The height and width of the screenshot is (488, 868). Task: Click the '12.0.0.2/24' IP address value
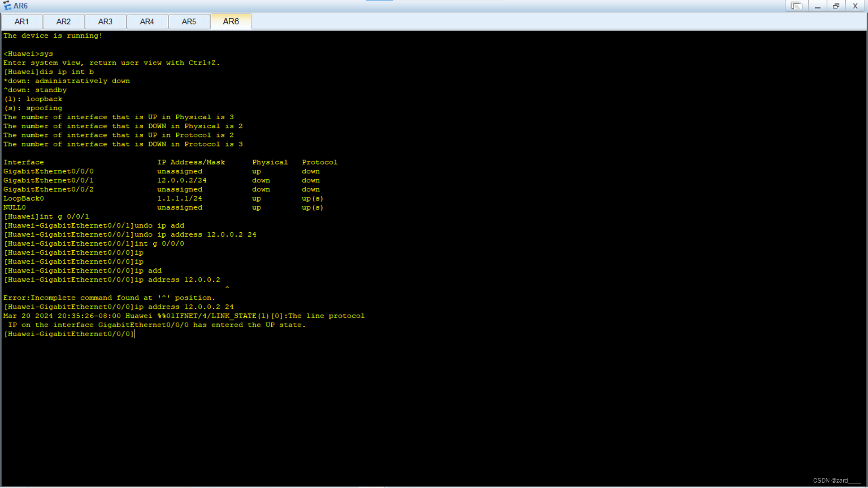pos(182,180)
